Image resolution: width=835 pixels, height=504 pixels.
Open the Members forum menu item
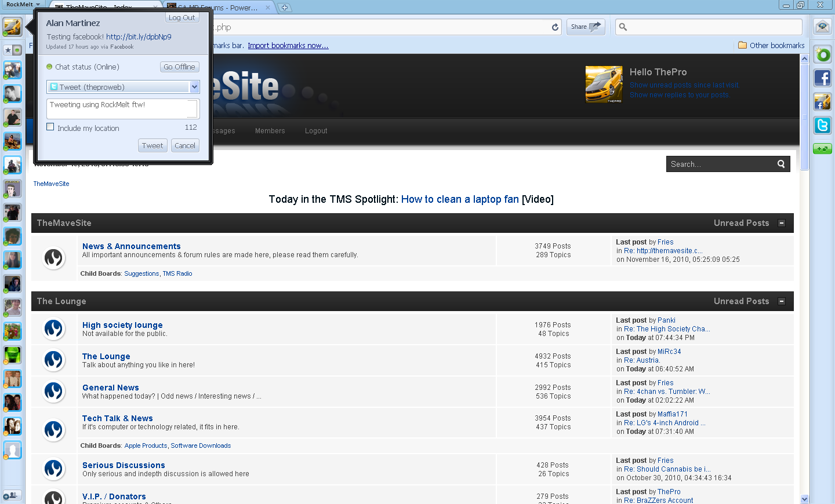[x=270, y=131]
